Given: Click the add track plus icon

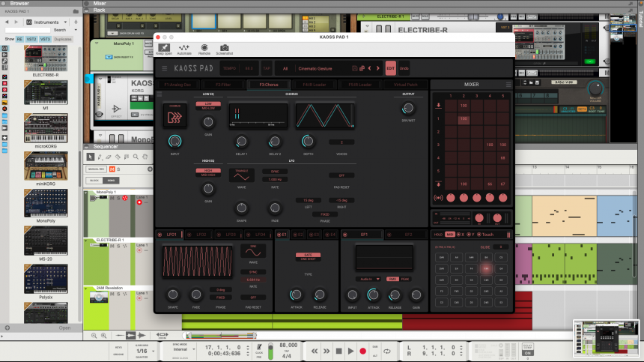Looking at the screenshot, I should coord(150,169).
